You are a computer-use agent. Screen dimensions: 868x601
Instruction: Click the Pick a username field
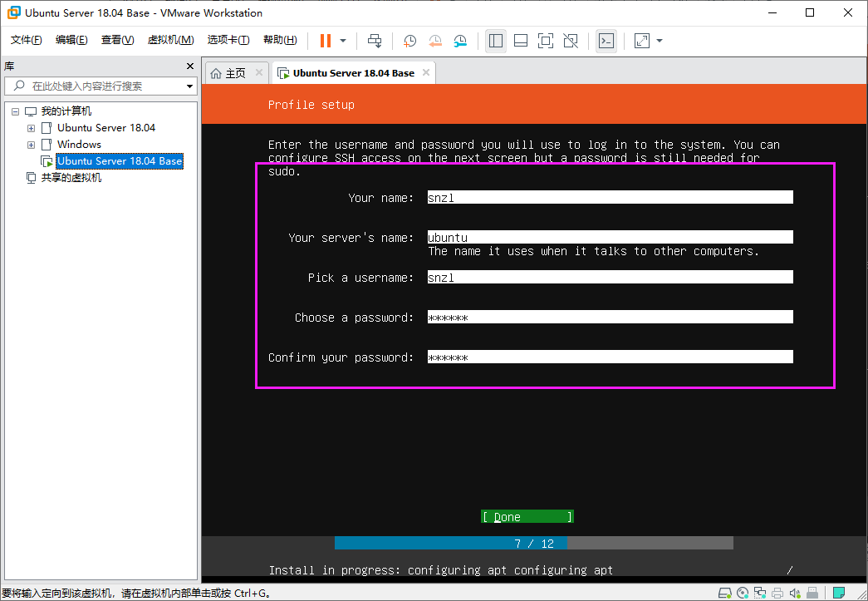pos(610,277)
